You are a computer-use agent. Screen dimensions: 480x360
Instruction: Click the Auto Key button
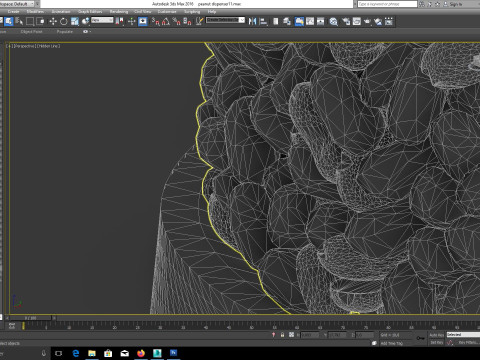point(436,335)
